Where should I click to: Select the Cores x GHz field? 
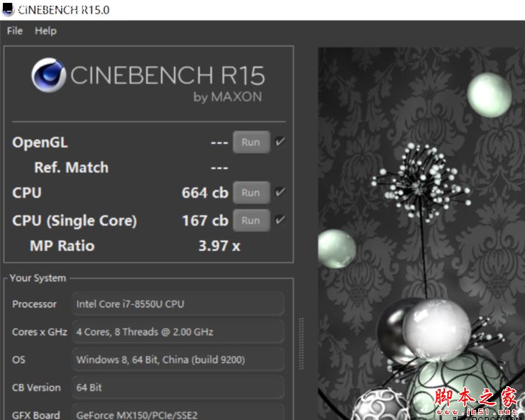(178, 332)
